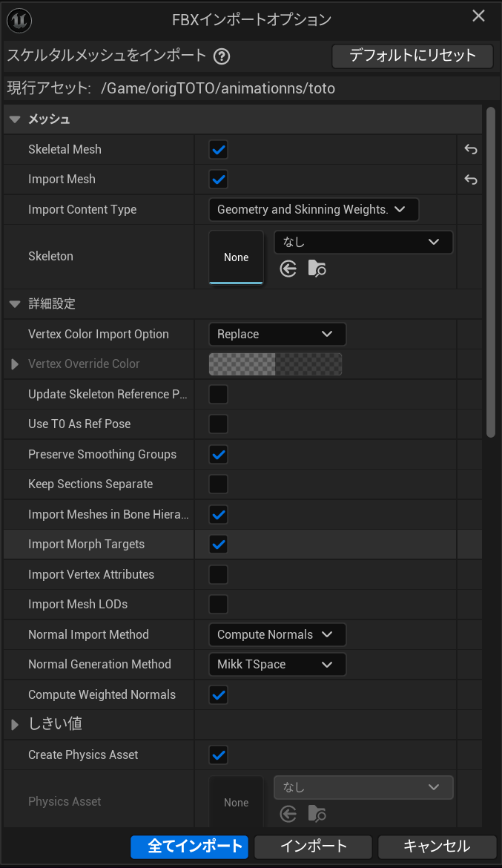Collapse the メッシュ section
Screen dimensions: 502x868
pyautogui.click(x=15, y=119)
